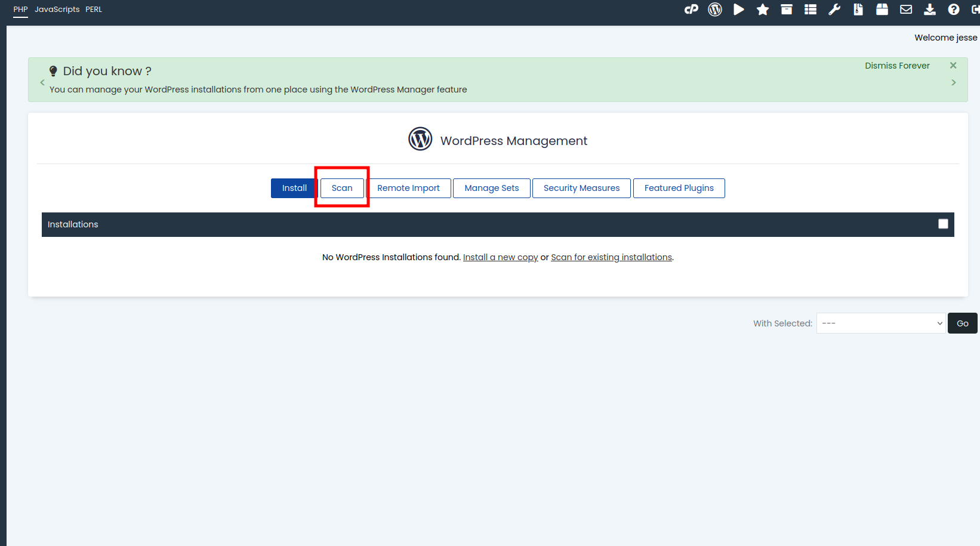Follow the Install a new copy link
The height and width of the screenshot is (546, 980).
click(x=501, y=257)
